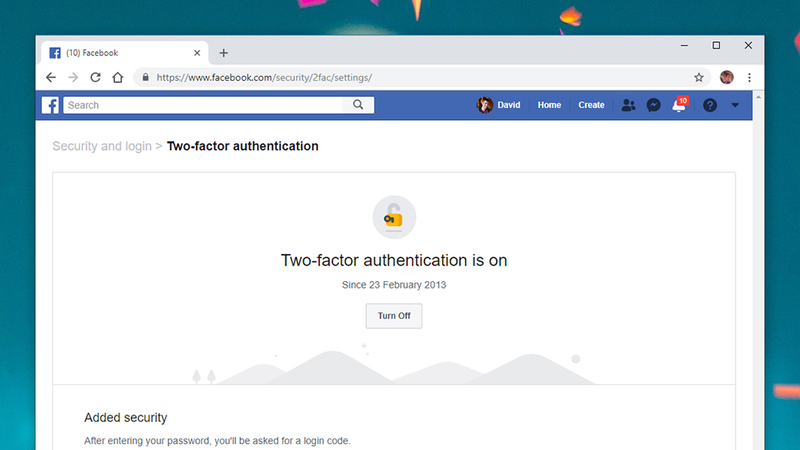Viewport: 800px width, 450px height.
Task: Go to Home in navbar
Action: coord(549,105)
